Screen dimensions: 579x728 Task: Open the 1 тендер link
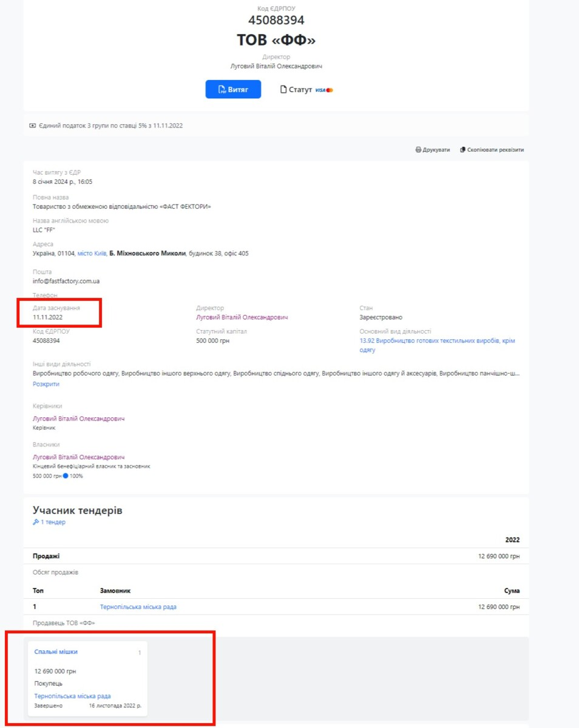point(53,522)
